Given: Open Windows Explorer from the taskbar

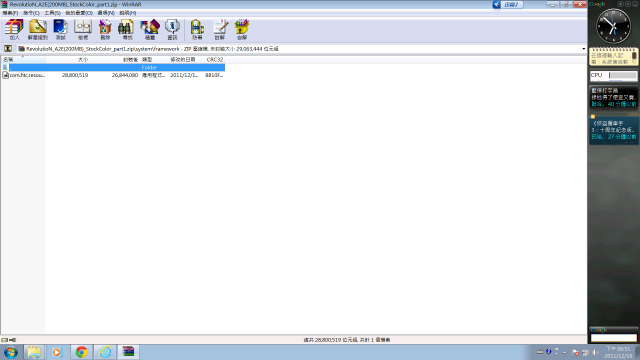Looking at the screenshot, I should coord(34,352).
